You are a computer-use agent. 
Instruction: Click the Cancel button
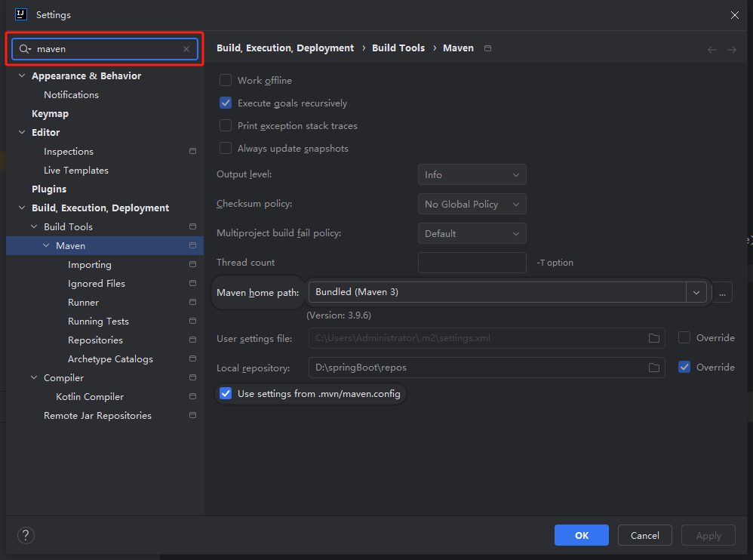(x=644, y=535)
